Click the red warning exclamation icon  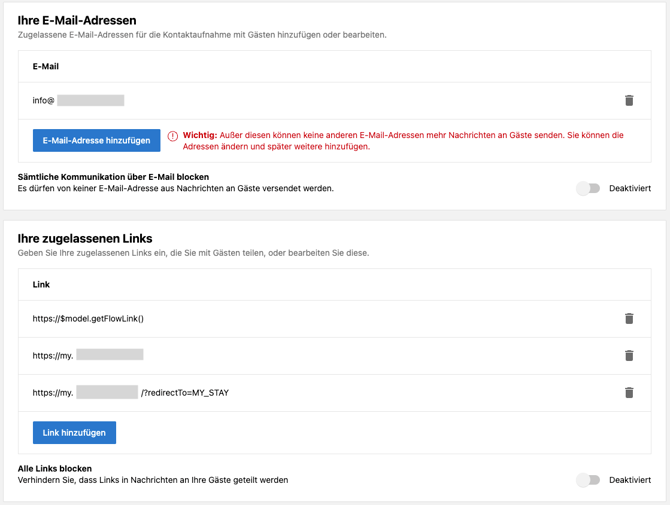point(173,136)
